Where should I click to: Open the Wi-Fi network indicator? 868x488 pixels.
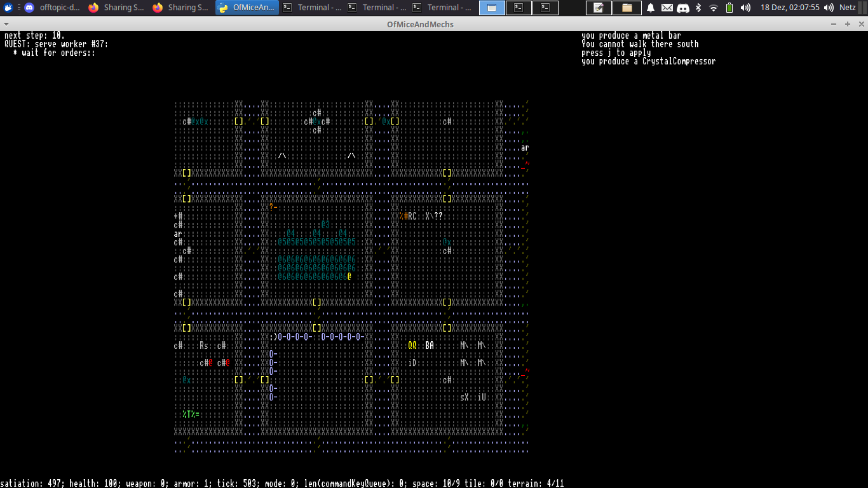(x=714, y=8)
